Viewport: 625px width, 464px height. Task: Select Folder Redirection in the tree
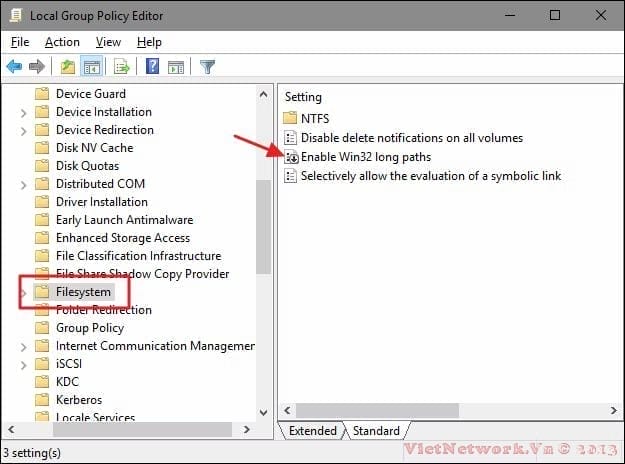pos(104,310)
